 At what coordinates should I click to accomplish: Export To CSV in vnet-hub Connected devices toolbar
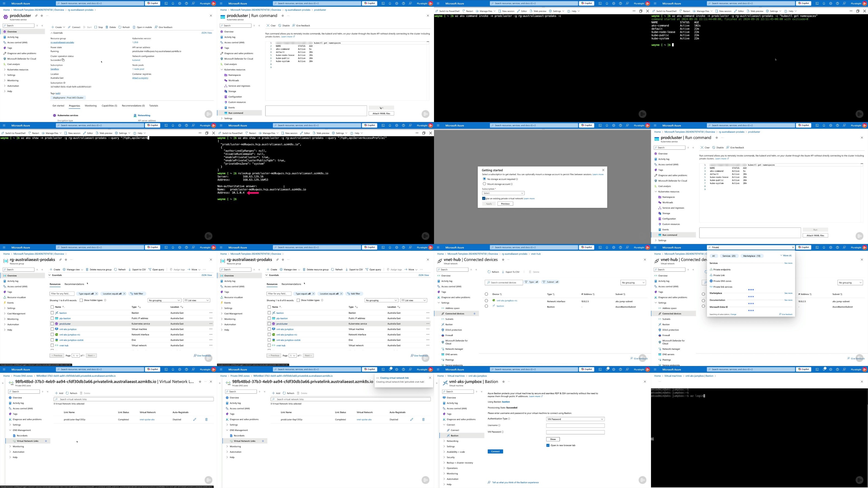[x=511, y=272]
